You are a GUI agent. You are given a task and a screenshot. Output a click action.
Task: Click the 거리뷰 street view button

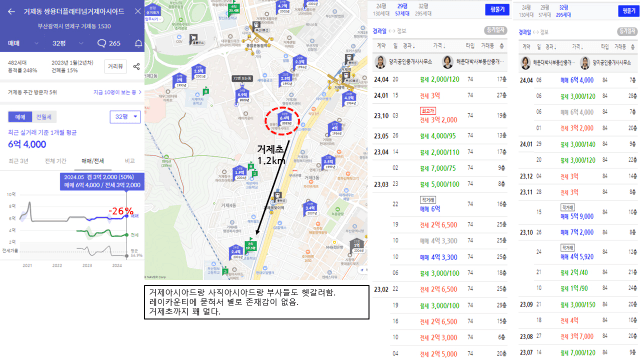(x=115, y=67)
